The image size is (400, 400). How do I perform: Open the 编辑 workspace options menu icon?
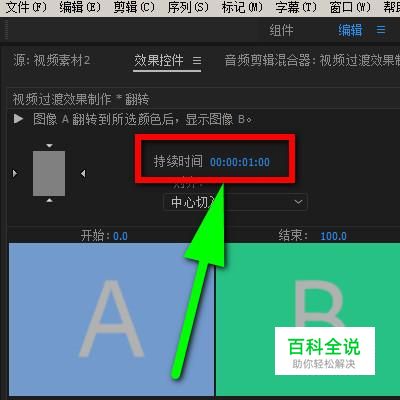[381, 30]
